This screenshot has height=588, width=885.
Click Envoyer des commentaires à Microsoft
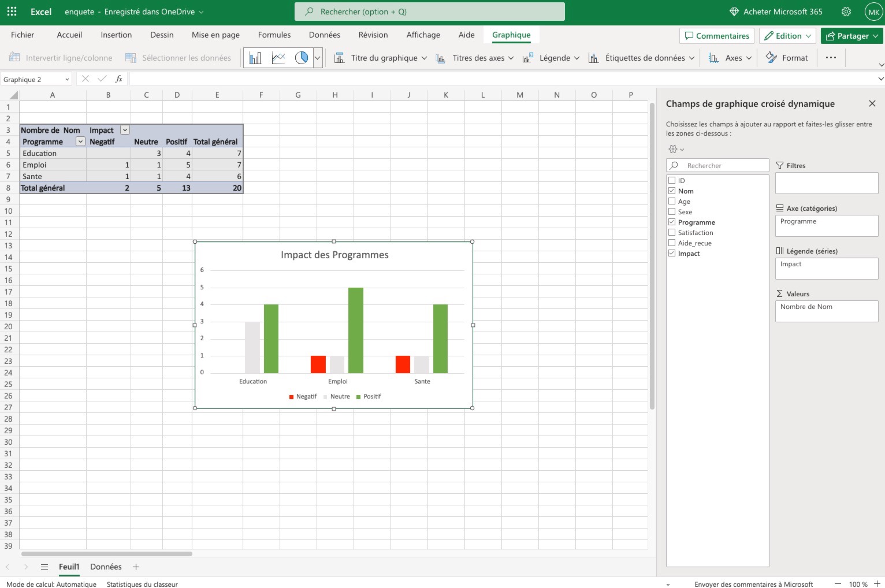753,584
